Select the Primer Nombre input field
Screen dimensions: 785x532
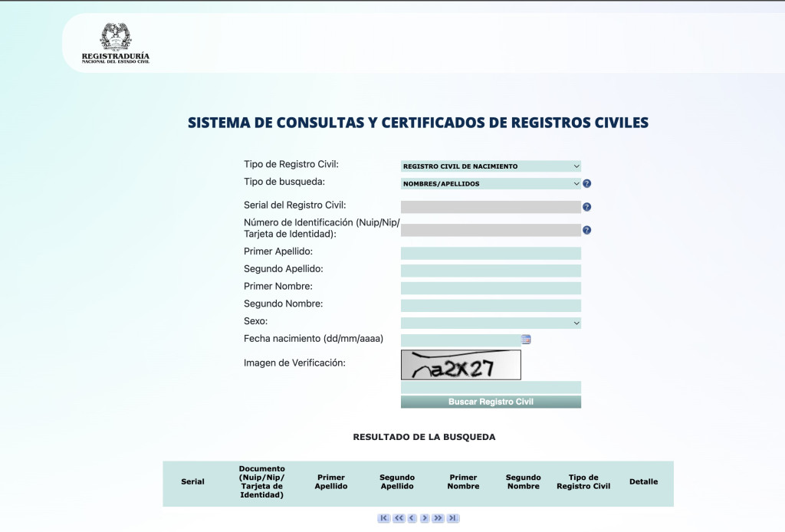click(x=491, y=288)
